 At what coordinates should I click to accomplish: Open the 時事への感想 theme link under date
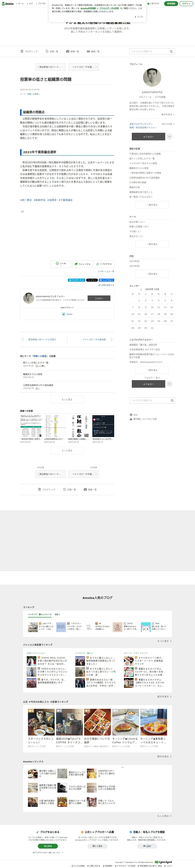point(33,94)
